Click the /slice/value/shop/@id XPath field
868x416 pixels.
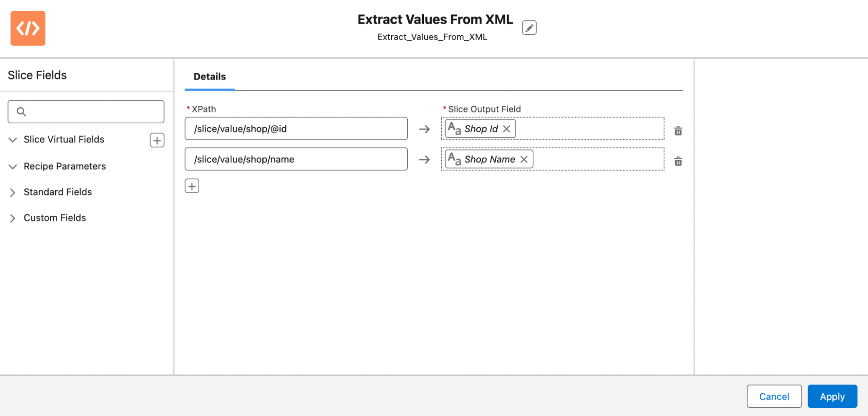click(x=297, y=129)
